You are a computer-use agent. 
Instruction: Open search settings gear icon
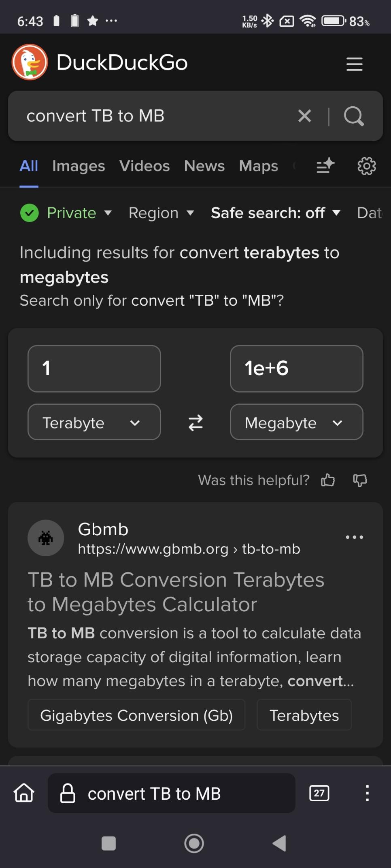366,166
